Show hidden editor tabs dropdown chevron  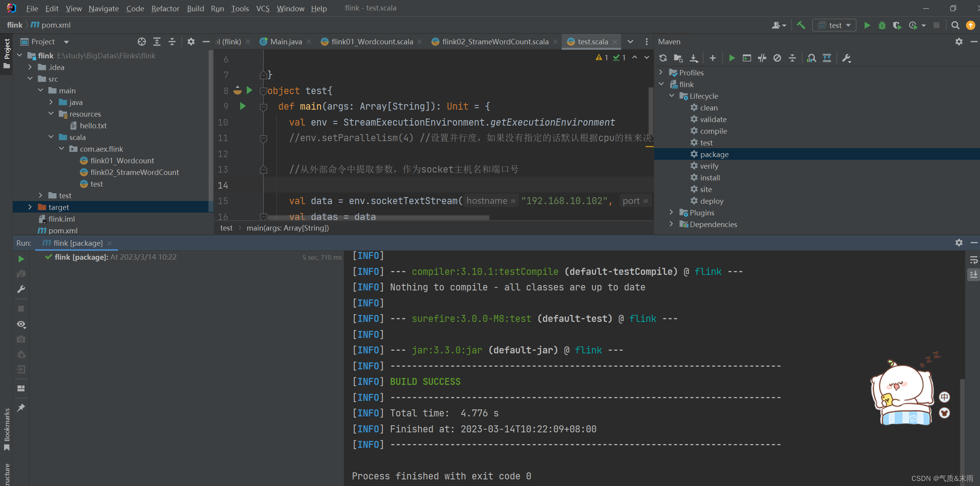(x=630, y=42)
